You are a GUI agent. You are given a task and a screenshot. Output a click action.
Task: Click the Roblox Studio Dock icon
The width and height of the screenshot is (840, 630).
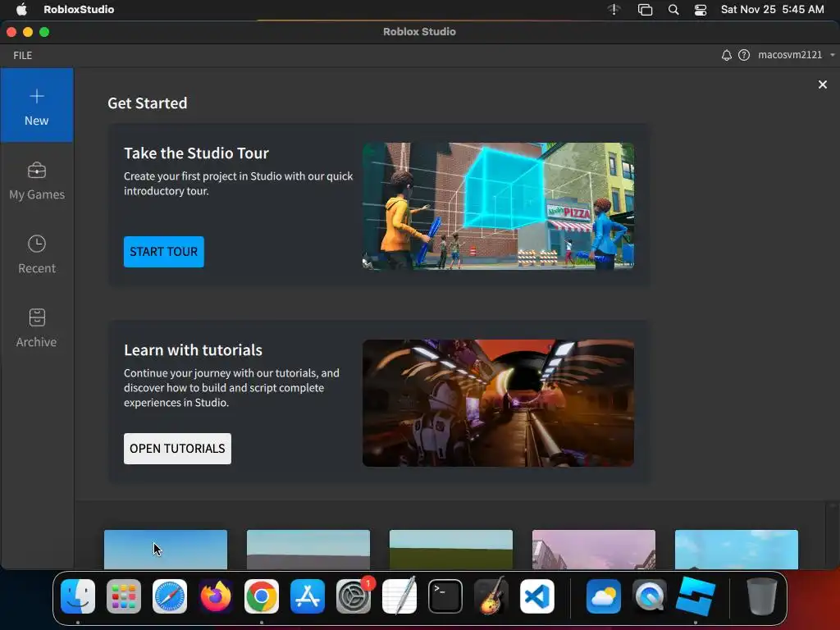click(x=696, y=596)
